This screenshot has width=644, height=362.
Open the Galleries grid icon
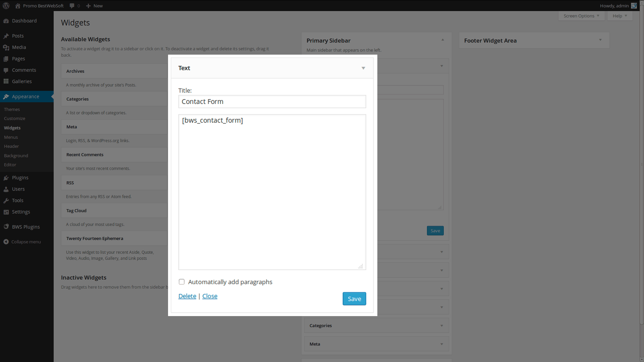[x=6, y=81]
